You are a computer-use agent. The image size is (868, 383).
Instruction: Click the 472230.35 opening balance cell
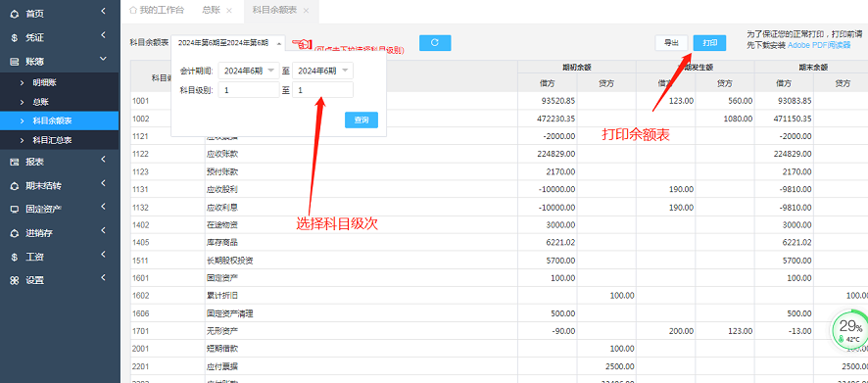pyautogui.click(x=556, y=119)
